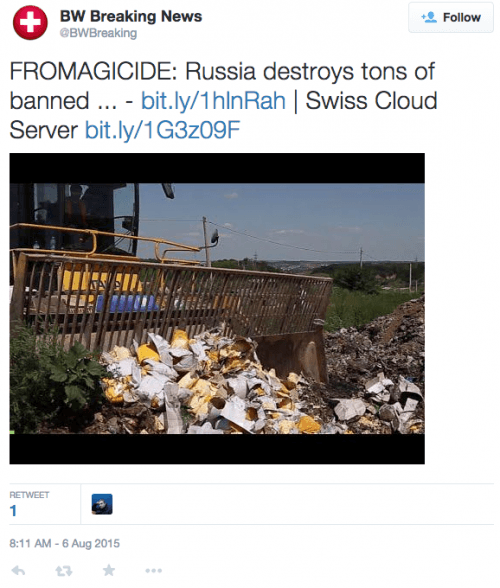Click the @BWBreaking handle
Screen dimensions: 500x588
(98, 33)
